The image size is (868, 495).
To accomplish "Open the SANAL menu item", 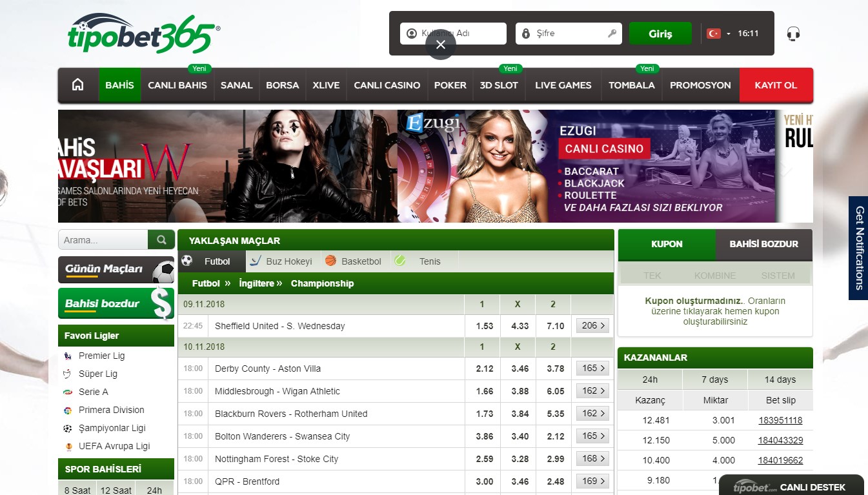I will [x=236, y=85].
